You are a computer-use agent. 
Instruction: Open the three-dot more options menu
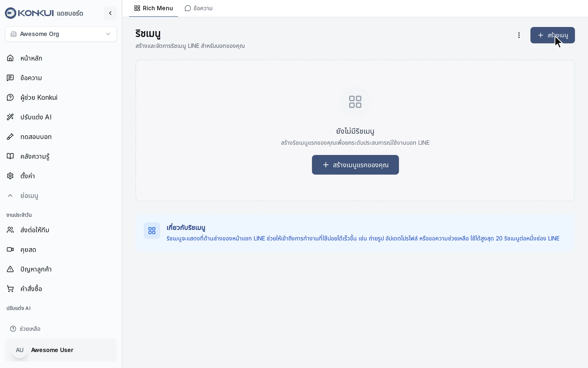coord(519,35)
